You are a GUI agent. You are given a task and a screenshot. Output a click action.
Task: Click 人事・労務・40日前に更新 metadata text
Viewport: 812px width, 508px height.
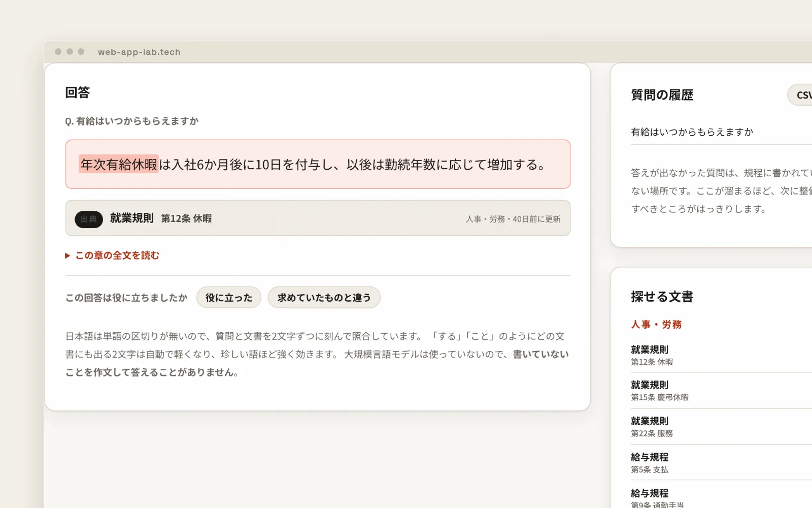click(x=513, y=219)
